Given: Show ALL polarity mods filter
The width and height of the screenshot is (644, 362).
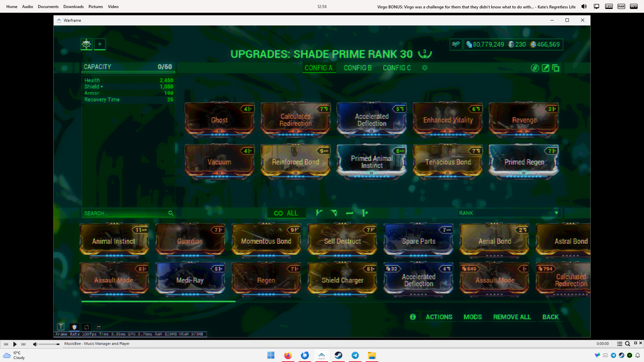Looking at the screenshot, I should (286, 213).
